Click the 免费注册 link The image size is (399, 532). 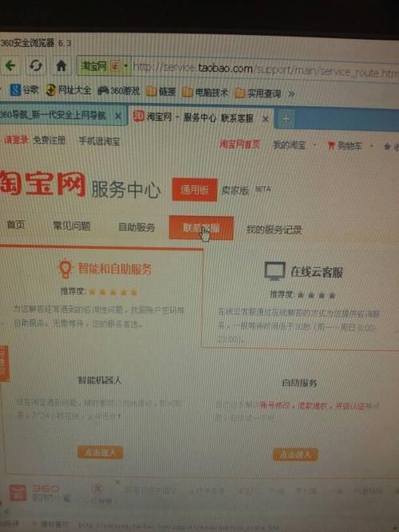(x=49, y=140)
